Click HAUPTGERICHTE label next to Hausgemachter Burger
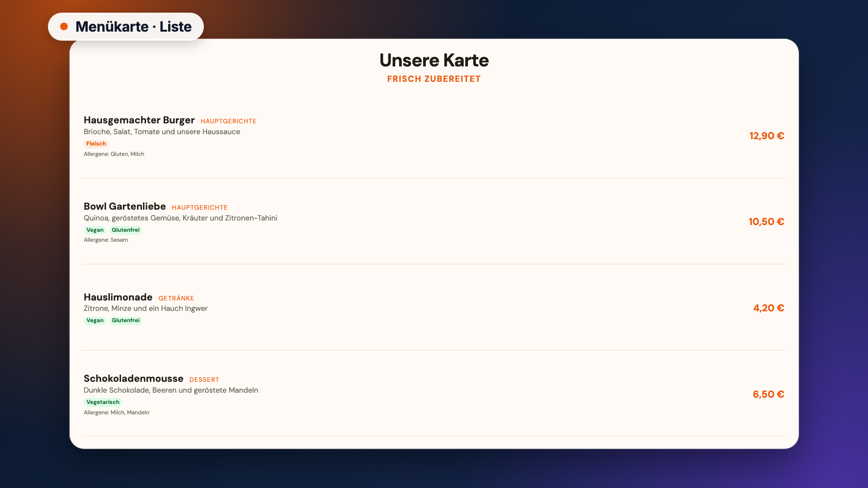 [228, 121]
